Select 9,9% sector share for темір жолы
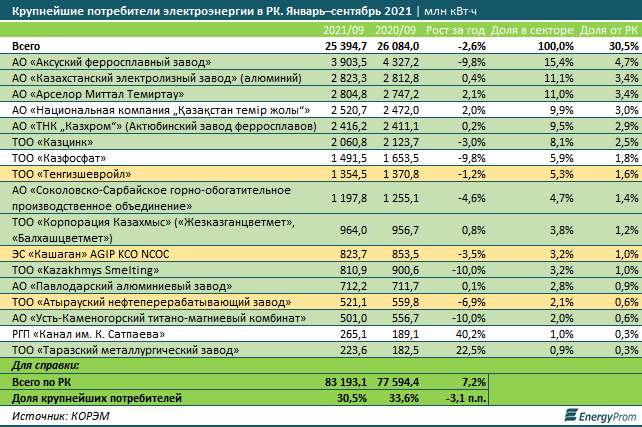Image resolution: width=642 pixels, height=427 pixels. point(561,110)
